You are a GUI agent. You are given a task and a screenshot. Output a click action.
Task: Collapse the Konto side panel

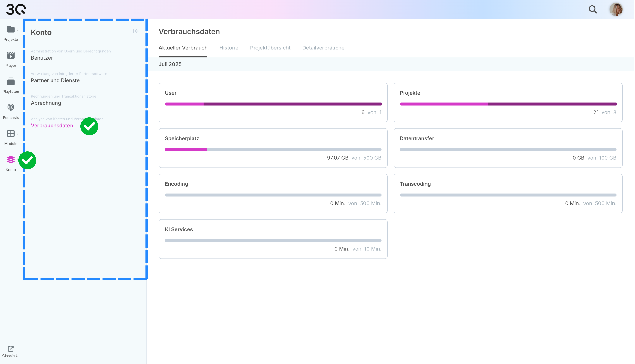pos(136,31)
